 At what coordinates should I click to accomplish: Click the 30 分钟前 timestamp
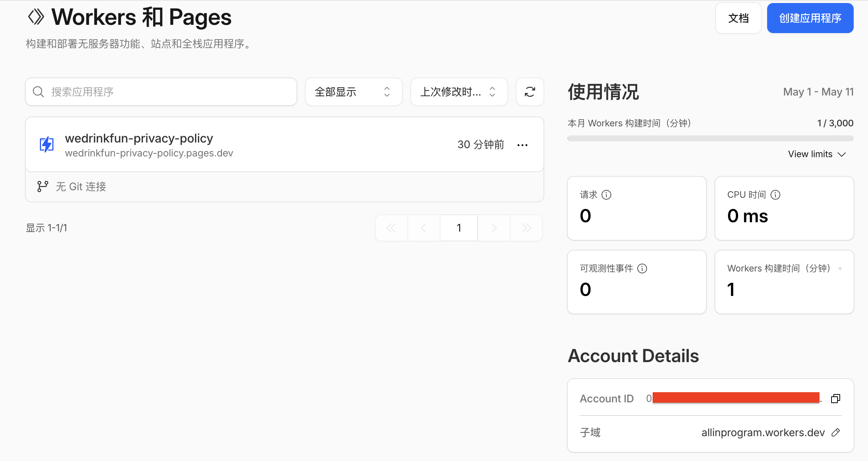[x=481, y=145]
